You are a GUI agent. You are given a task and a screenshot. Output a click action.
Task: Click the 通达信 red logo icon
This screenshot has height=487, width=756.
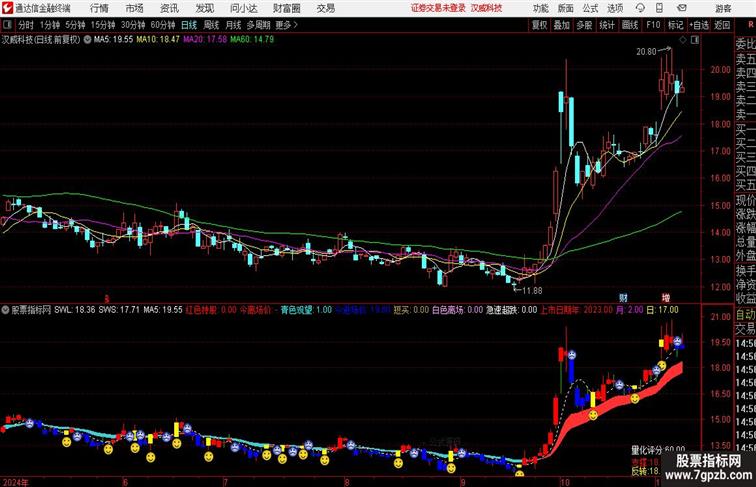click(x=7, y=8)
